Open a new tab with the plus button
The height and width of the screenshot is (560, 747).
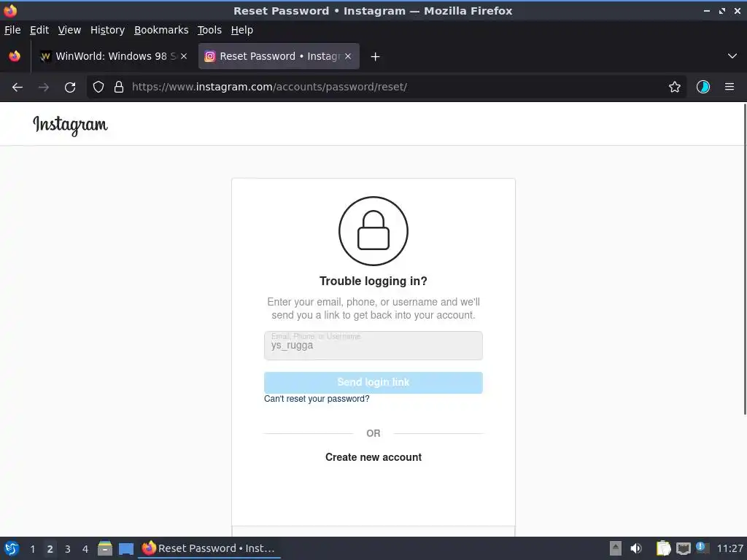click(376, 57)
